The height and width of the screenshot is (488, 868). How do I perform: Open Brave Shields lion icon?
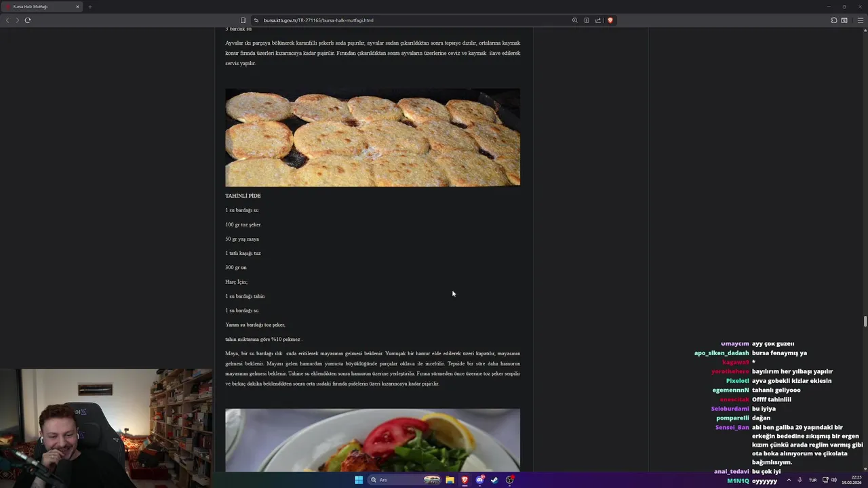610,20
